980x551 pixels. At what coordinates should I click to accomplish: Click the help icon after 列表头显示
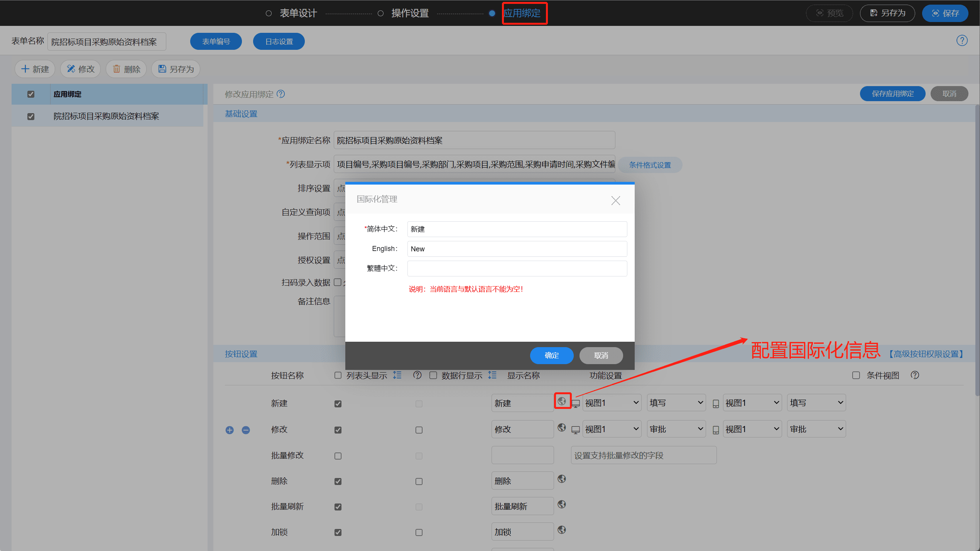(x=417, y=375)
